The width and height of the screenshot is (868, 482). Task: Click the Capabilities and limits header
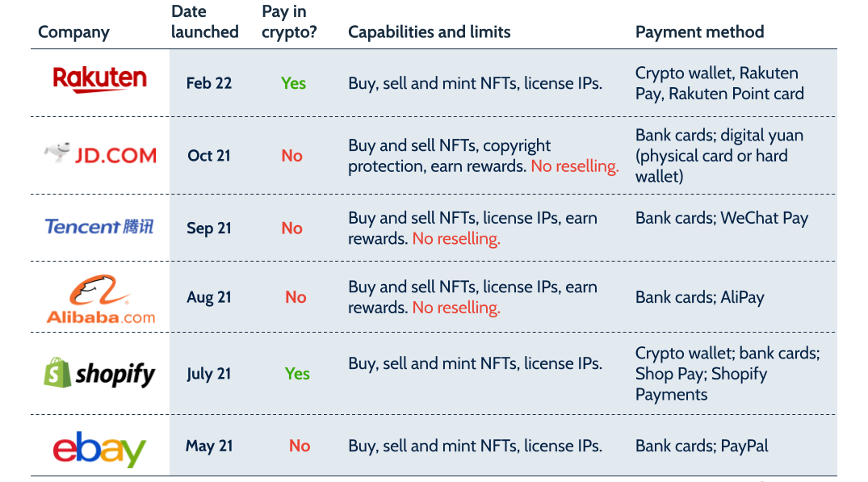tap(429, 32)
